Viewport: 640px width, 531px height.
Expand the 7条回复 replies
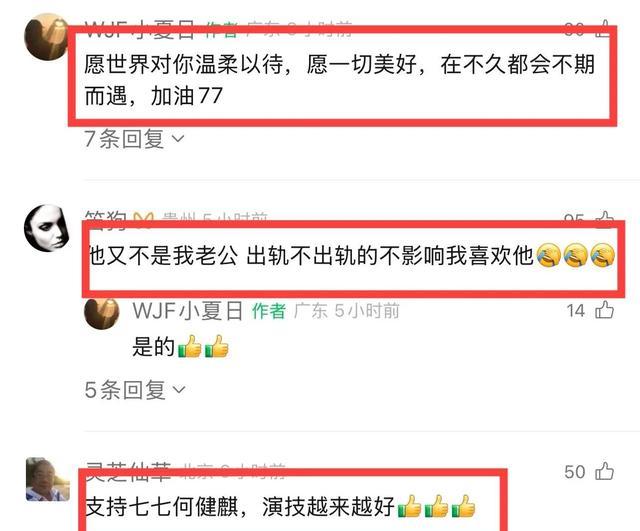point(134,139)
